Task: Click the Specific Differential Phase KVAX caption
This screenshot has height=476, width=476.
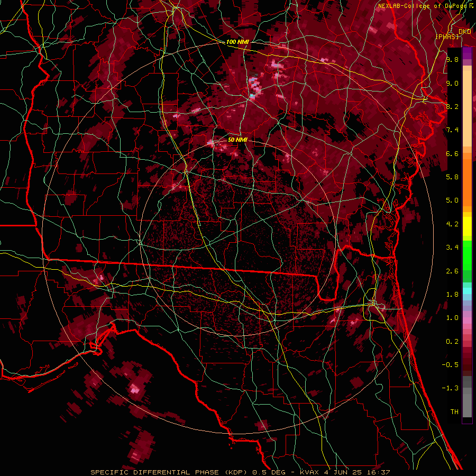Action: point(240,472)
